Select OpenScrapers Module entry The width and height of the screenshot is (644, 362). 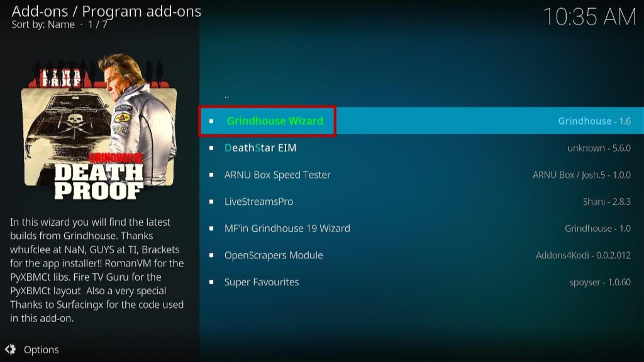[x=421, y=255]
